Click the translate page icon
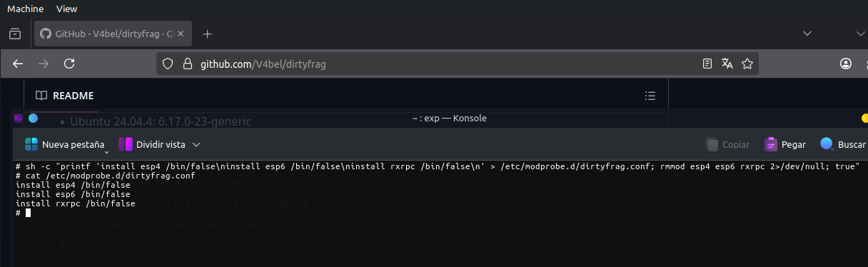This screenshot has height=267, width=868. (x=727, y=64)
